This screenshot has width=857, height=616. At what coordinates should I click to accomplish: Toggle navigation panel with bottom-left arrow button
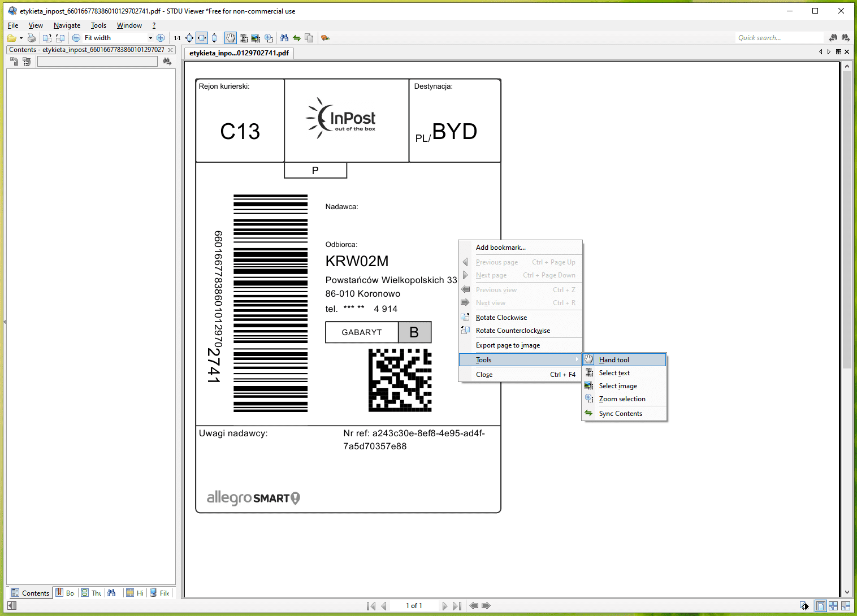tap(12, 606)
